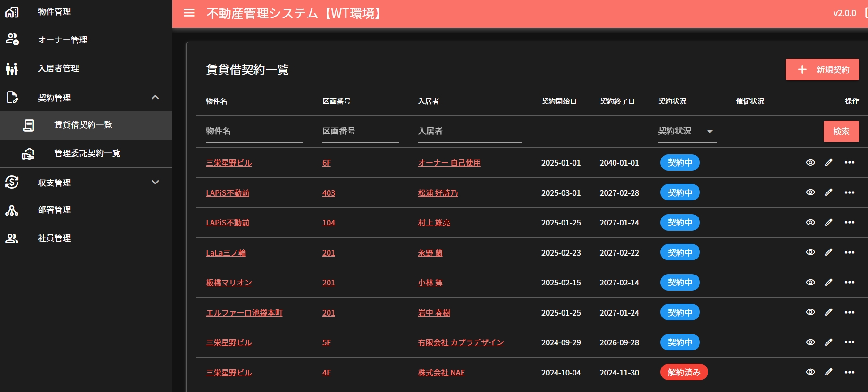Focus the 物件名 filter input
Viewport: 868px width, 392px height.
(254, 131)
